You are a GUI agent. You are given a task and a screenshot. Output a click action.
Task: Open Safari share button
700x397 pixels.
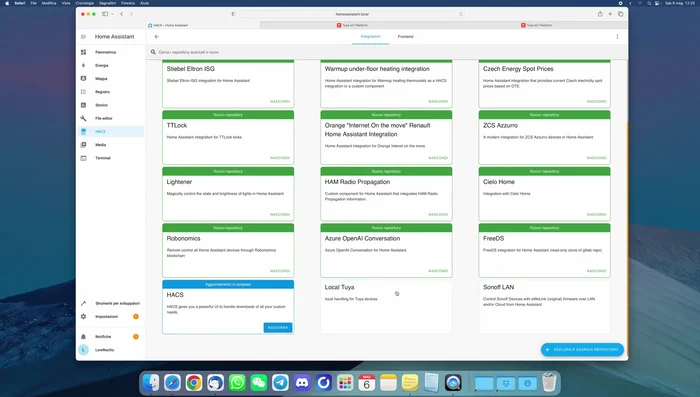pos(600,14)
